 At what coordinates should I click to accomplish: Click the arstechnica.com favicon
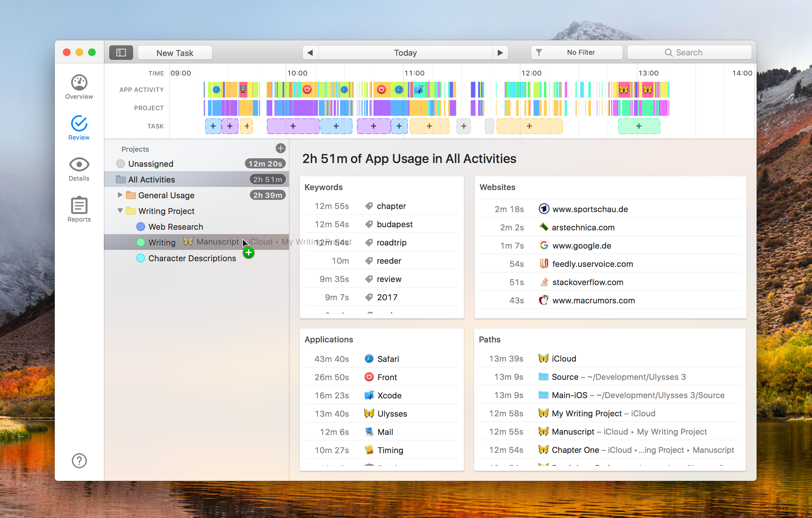click(x=544, y=227)
